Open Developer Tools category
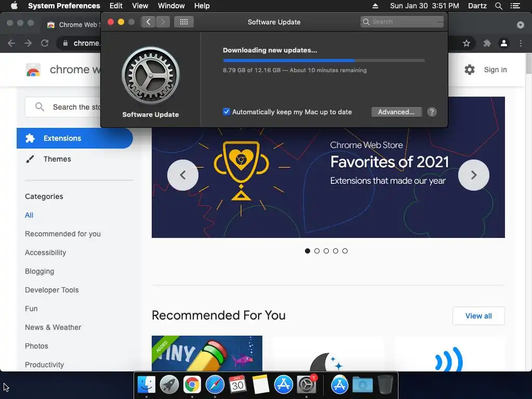The width and height of the screenshot is (532, 399). [51, 290]
